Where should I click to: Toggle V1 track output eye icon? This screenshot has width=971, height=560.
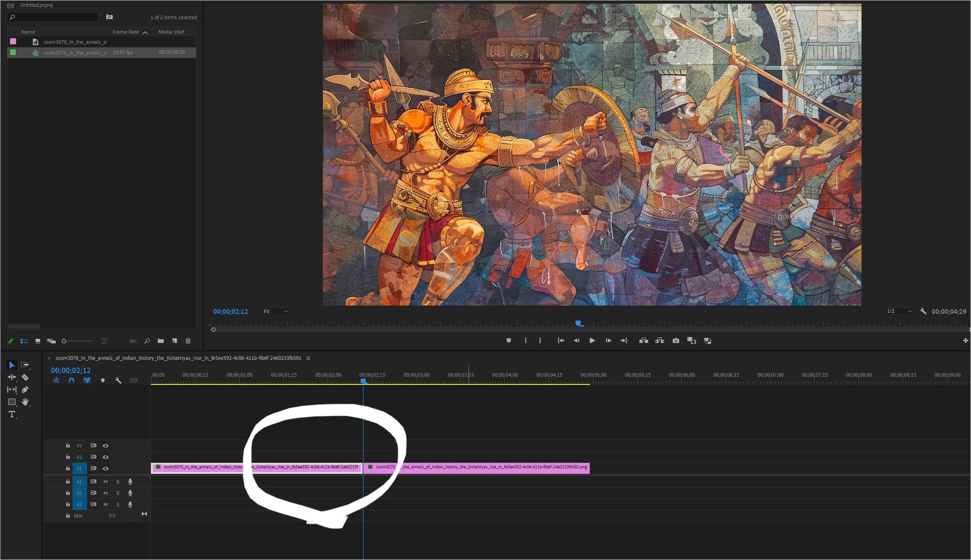coord(105,468)
